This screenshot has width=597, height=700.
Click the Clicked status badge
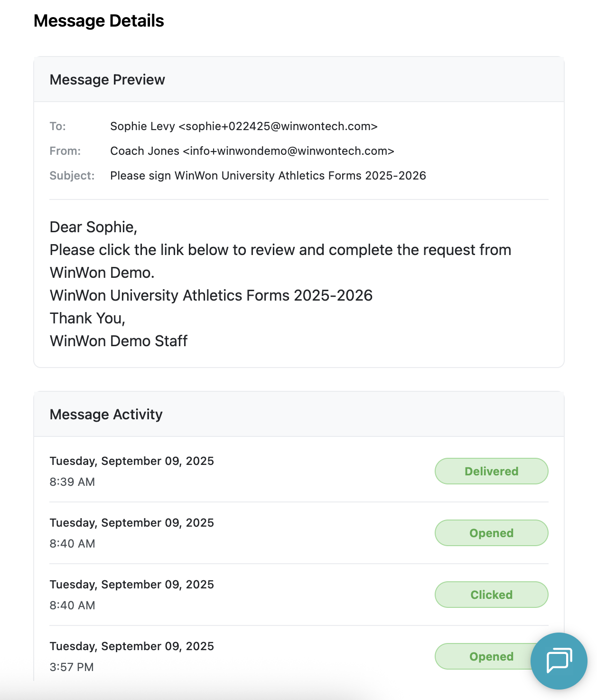tap(491, 595)
